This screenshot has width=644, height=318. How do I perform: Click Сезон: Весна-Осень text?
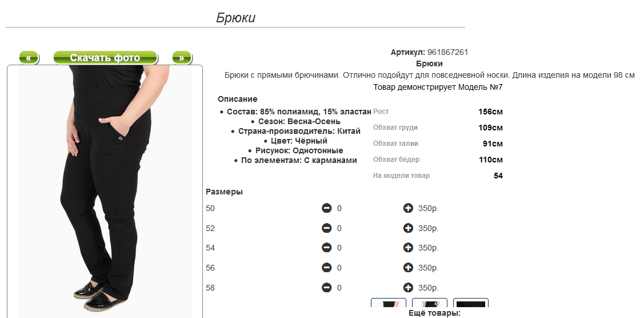pyautogui.click(x=299, y=122)
